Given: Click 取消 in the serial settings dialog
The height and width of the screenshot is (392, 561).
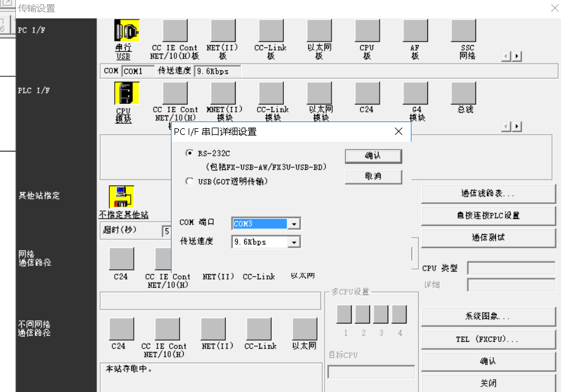Looking at the screenshot, I should pyautogui.click(x=373, y=176).
